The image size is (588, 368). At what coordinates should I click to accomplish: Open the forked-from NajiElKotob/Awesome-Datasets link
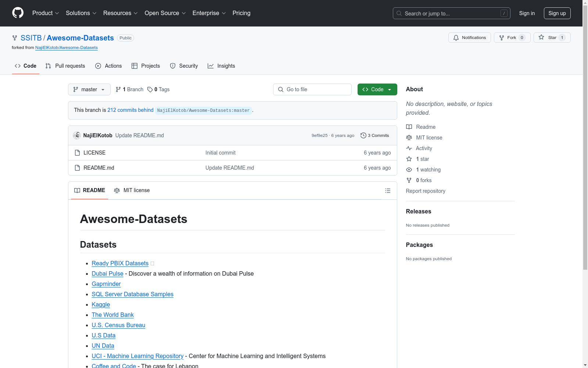(x=67, y=47)
